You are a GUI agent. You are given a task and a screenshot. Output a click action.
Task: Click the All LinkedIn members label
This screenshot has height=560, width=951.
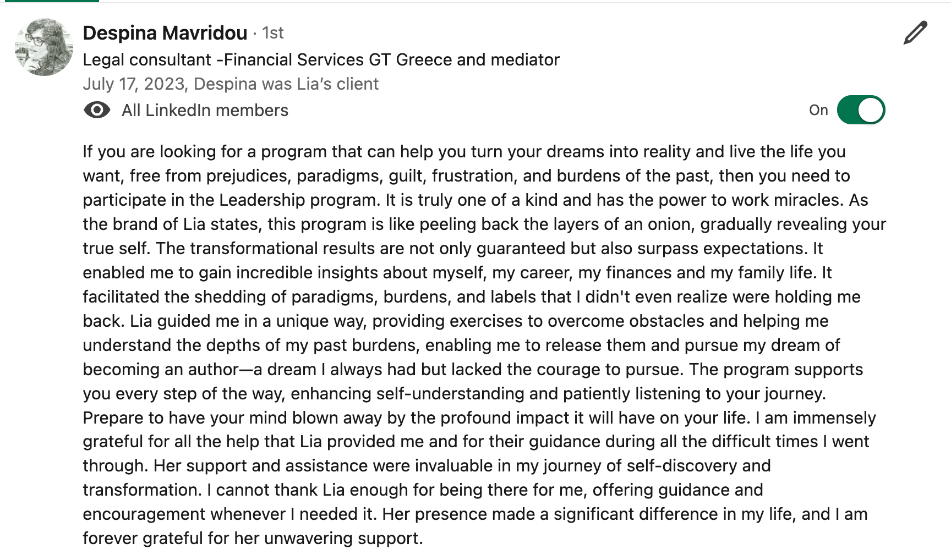point(205,111)
